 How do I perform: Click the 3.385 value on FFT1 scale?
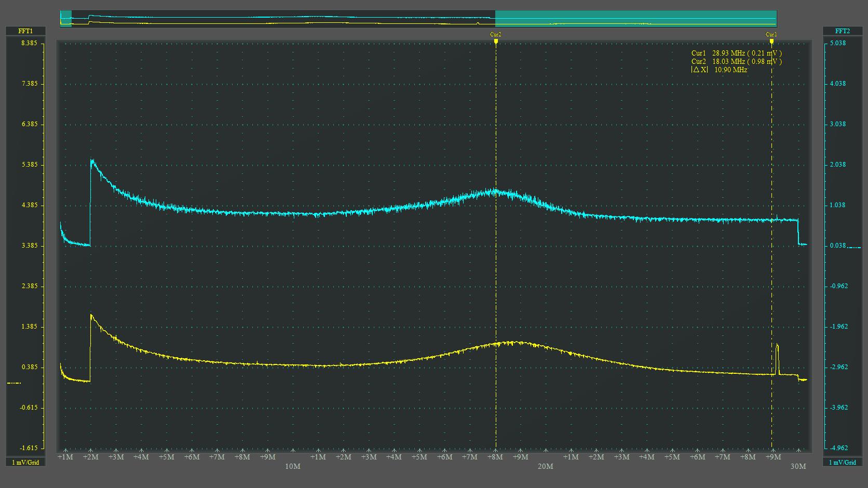pos(29,246)
